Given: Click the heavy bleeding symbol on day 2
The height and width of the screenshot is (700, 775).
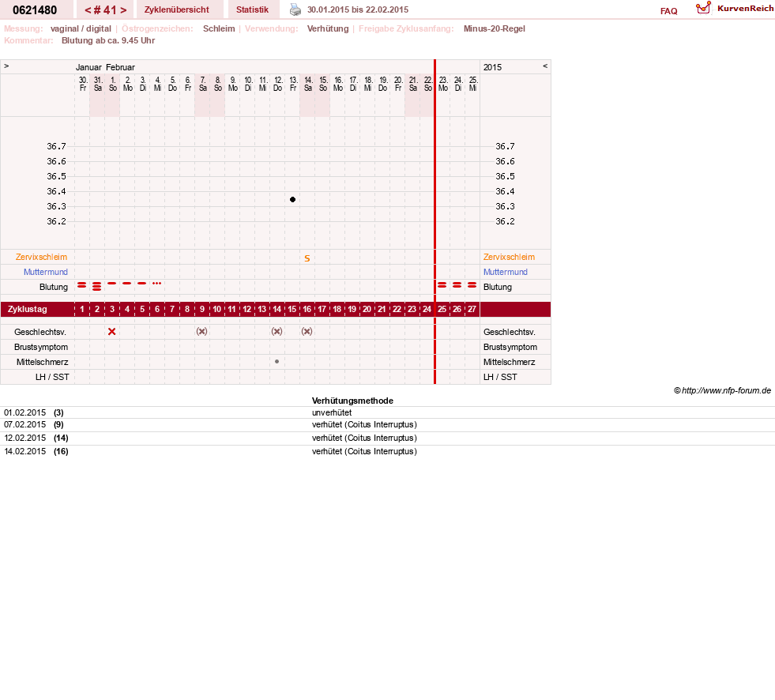Looking at the screenshot, I should coord(97,286).
